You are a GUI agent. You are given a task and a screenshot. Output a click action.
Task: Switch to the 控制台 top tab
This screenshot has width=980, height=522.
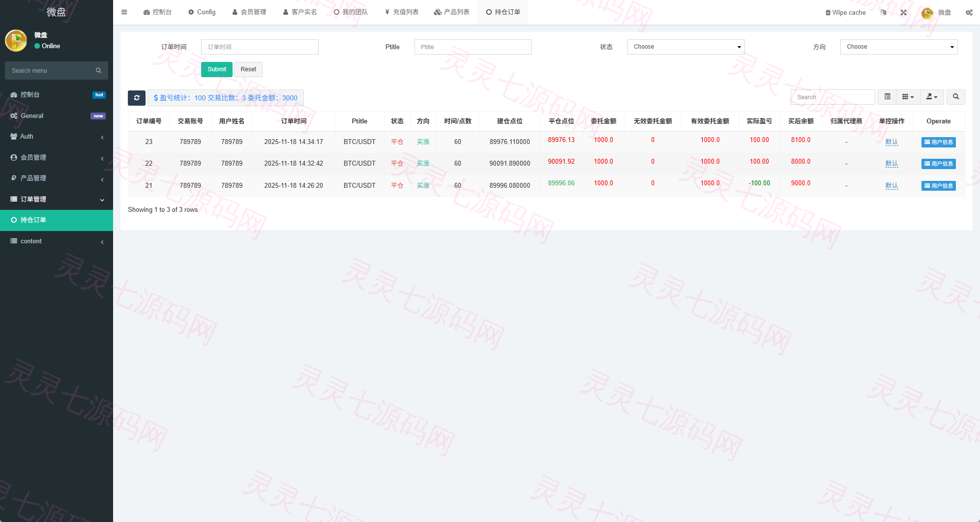[x=157, y=12]
